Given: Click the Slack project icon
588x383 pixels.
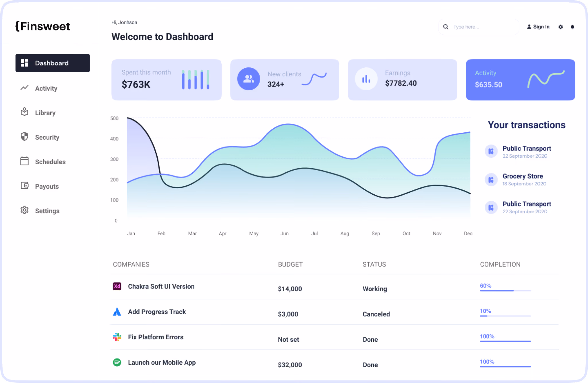Looking at the screenshot, I should [117, 337].
